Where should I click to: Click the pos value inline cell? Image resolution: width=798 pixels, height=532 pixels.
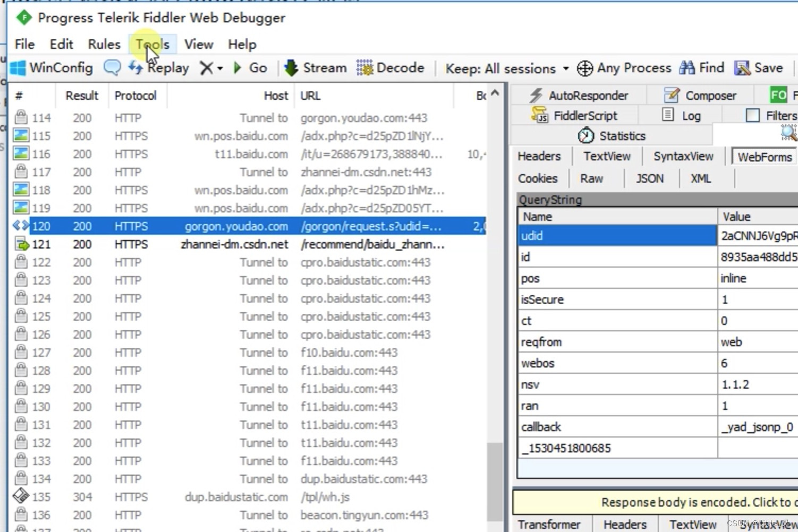[758, 278]
